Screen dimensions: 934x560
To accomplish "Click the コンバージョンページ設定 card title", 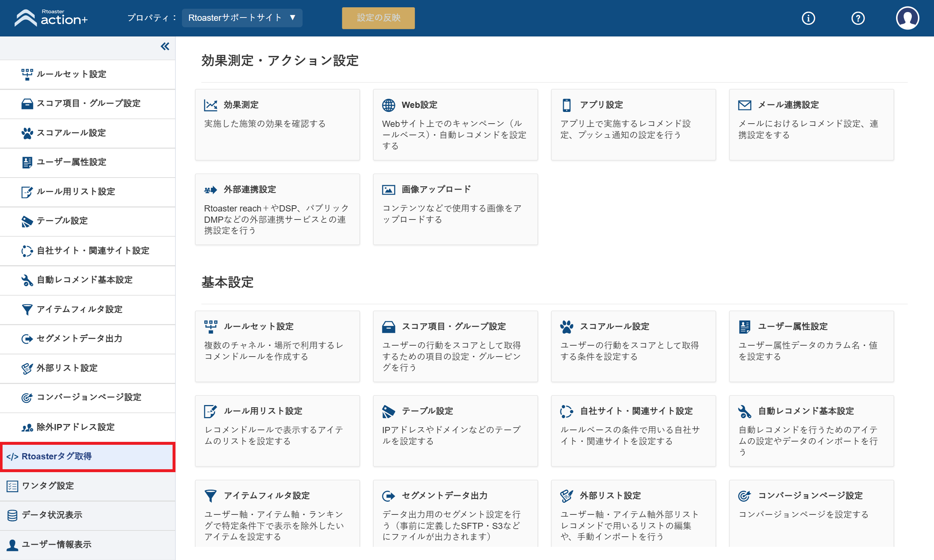I will pyautogui.click(x=810, y=495).
